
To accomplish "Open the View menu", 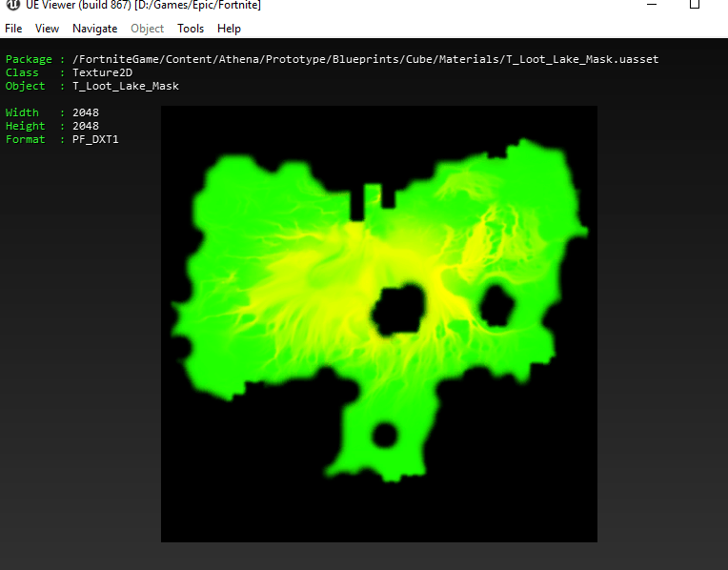I will [x=47, y=29].
